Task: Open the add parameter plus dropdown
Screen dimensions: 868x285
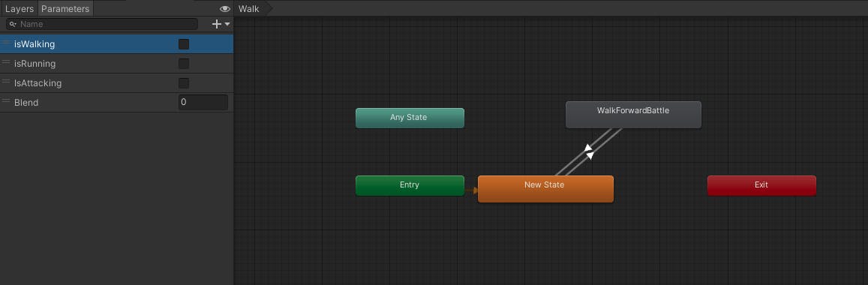Action: tap(221, 24)
